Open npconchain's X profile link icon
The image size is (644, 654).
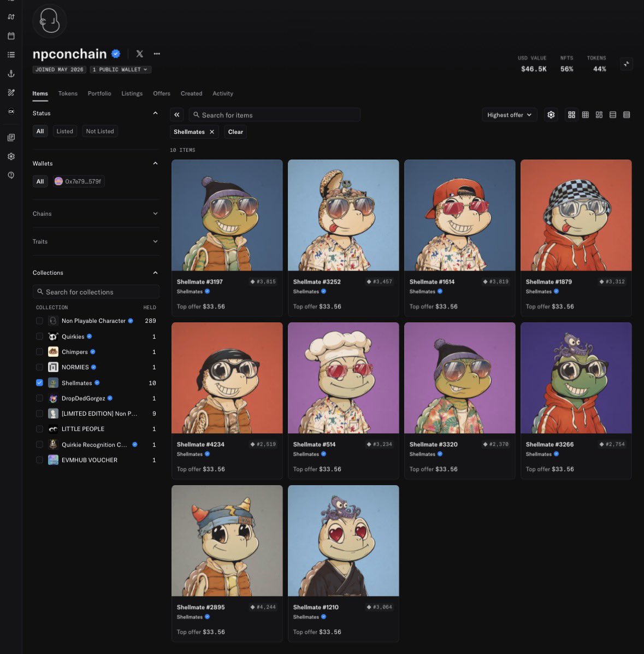click(140, 54)
